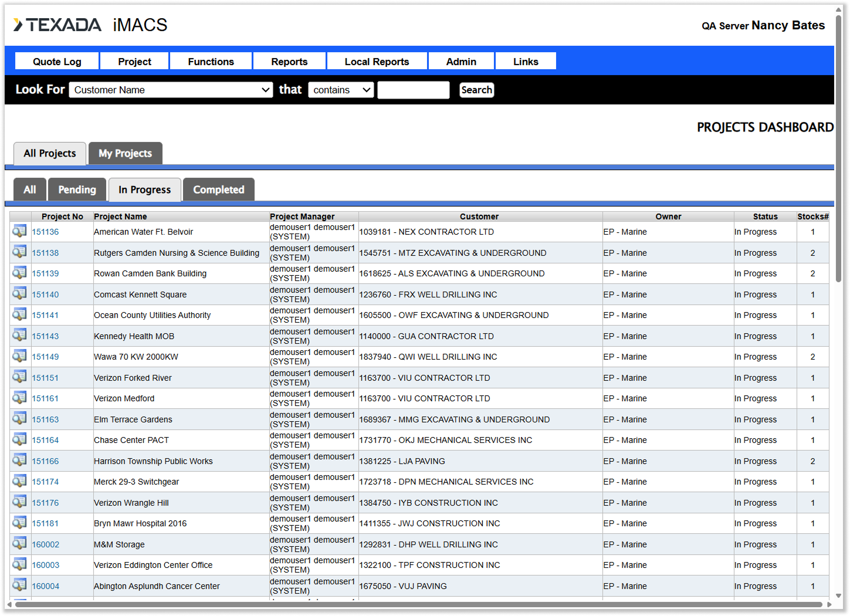Open the row icon for Kennedy Health MOB
The image size is (850, 616).
point(19,336)
